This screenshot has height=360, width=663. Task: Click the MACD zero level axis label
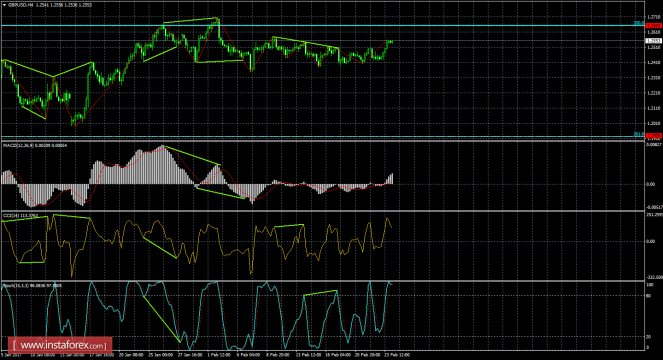[x=650, y=184]
